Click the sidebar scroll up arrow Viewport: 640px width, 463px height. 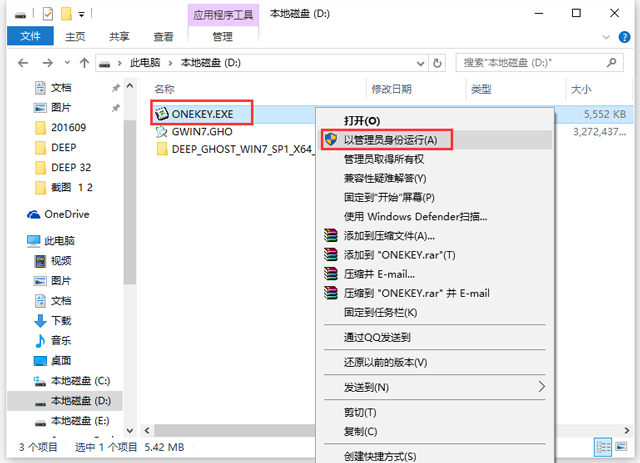point(130,86)
